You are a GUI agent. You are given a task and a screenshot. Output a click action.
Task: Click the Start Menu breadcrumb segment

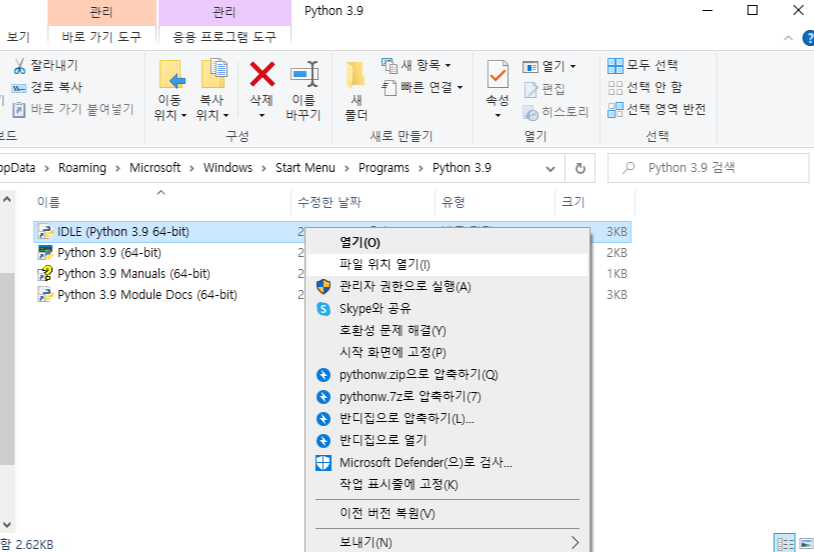(305, 168)
